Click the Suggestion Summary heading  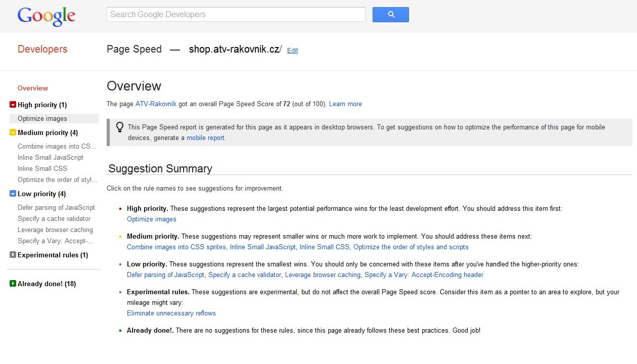tap(160, 168)
